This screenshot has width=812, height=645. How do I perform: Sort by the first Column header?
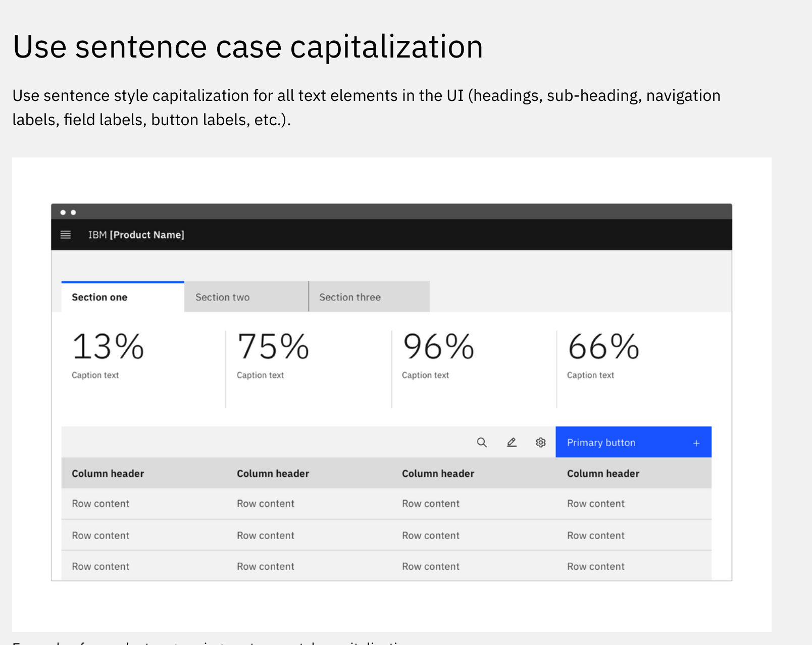click(x=108, y=473)
